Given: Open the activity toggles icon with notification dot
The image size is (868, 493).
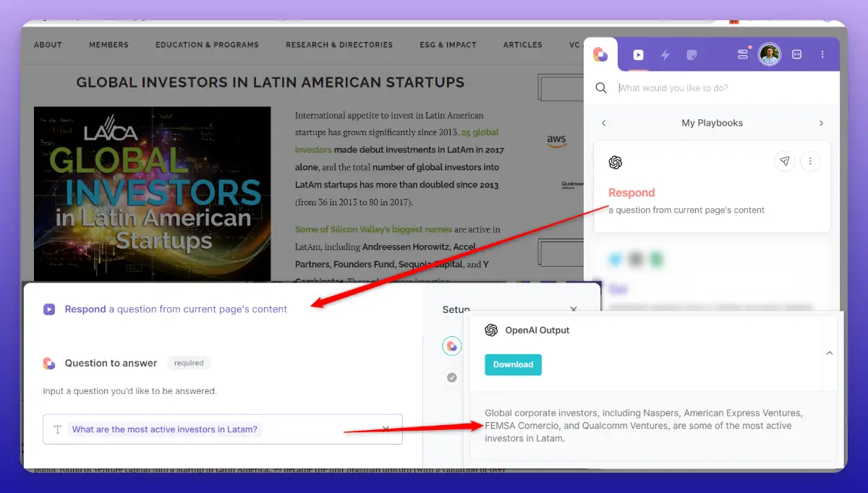Looking at the screenshot, I should pos(743,54).
